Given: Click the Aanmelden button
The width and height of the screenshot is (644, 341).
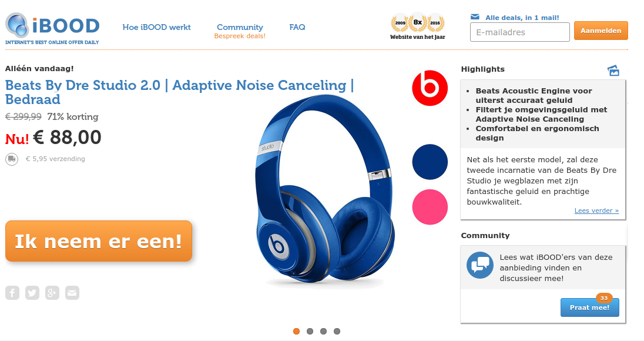Looking at the screenshot, I should click(x=601, y=31).
